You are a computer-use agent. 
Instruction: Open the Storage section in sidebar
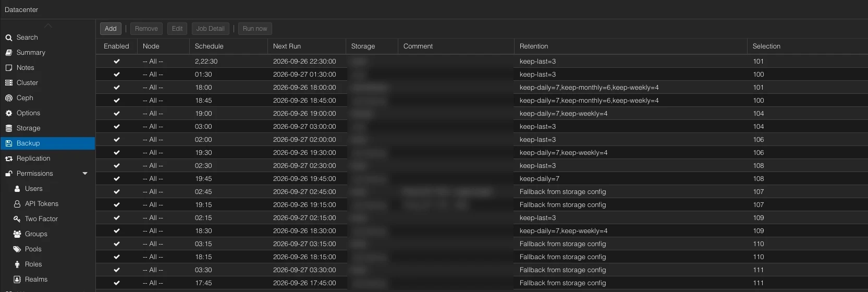47,128
